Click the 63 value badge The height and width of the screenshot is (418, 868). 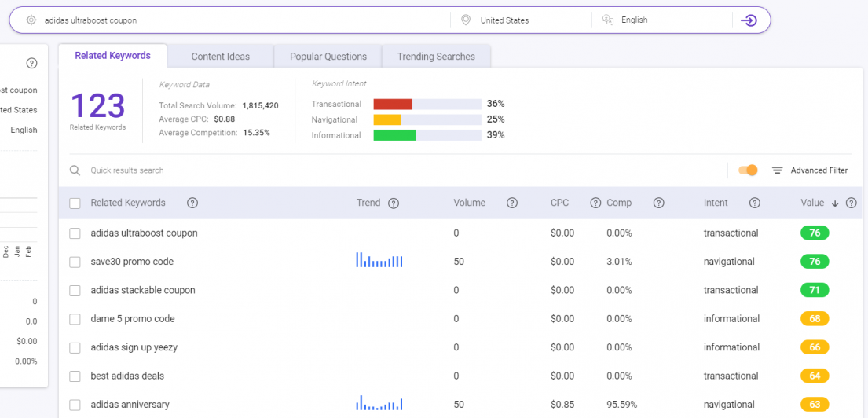815,405
